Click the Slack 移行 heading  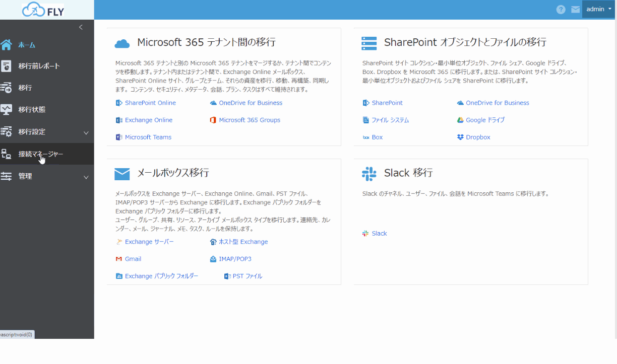click(x=408, y=173)
